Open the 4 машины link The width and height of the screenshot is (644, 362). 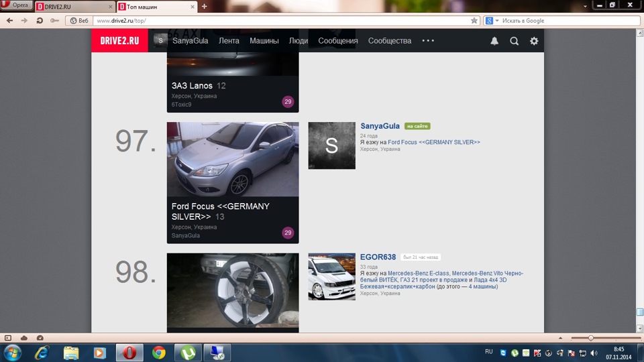[x=482, y=286]
